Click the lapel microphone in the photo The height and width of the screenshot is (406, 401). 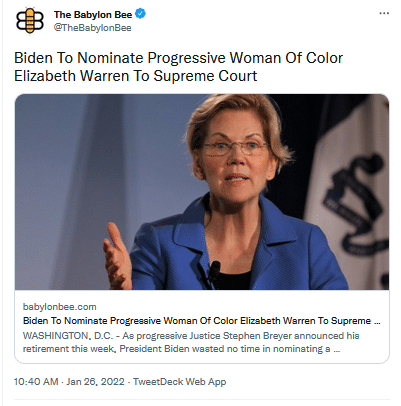tap(214, 271)
